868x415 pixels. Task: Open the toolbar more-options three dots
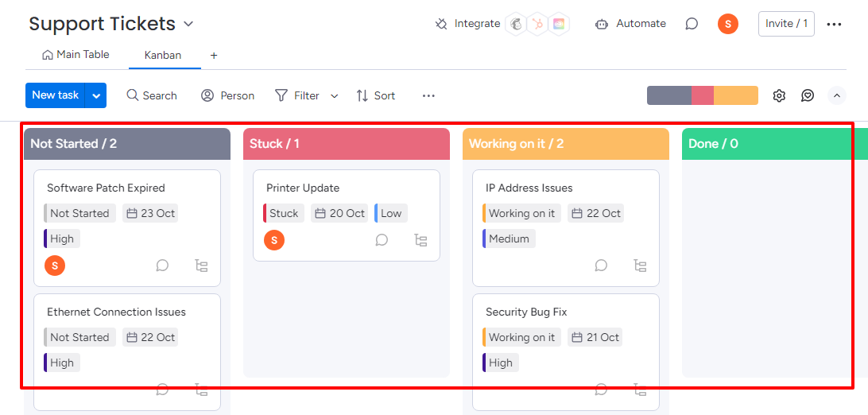click(428, 95)
